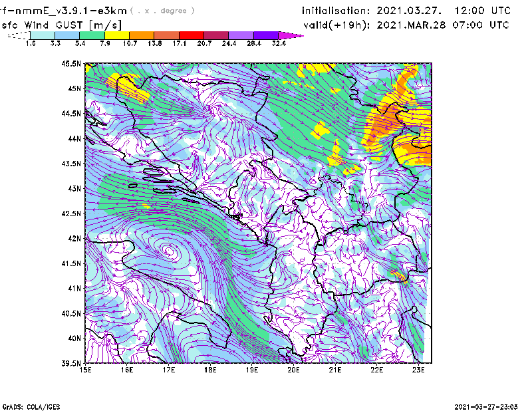The height and width of the screenshot is (411, 532).
Task: Click the green 5.4–7.9 legend swatch
Action: pos(92,35)
